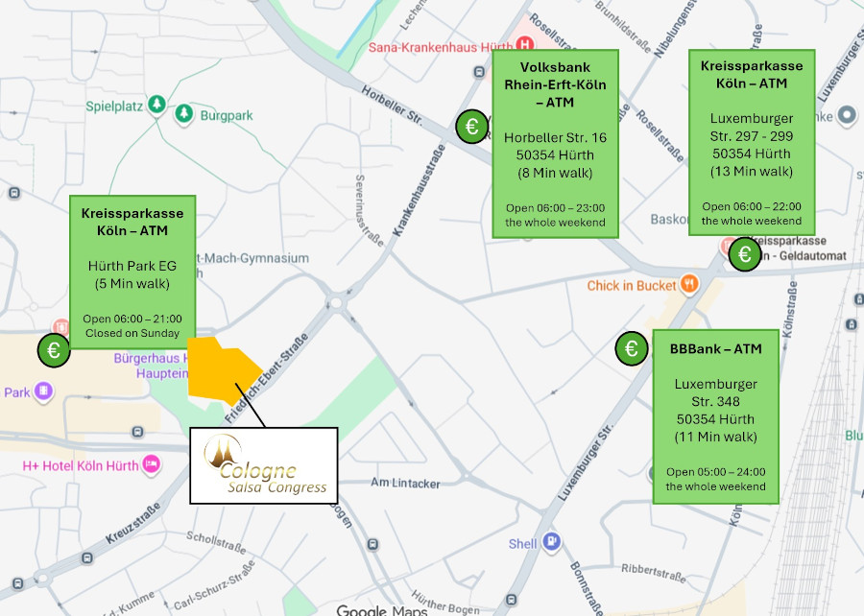864x616 pixels.
Task: Click the Closed on Sunday text
Action: pos(132,333)
